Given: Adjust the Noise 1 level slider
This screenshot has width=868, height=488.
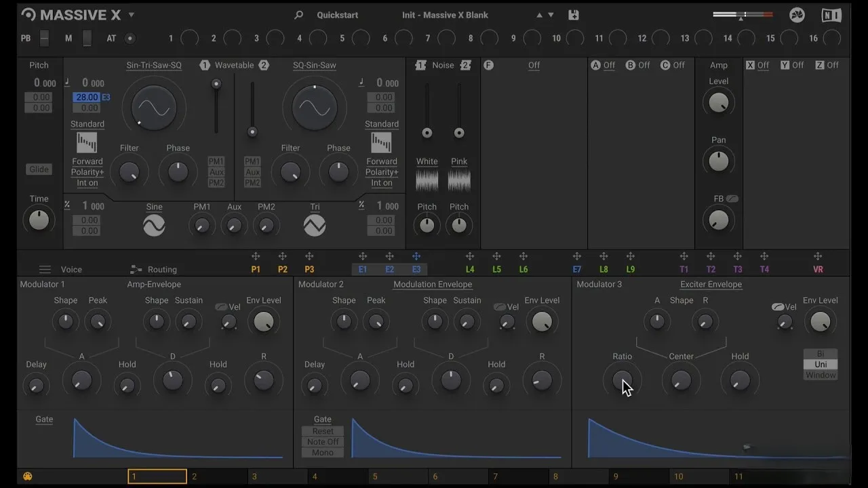Looking at the screenshot, I should (427, 110).
